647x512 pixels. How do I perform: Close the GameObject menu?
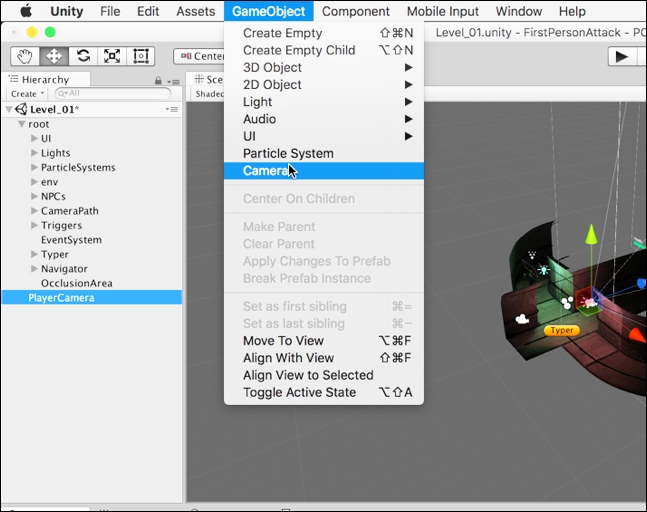(269, 11)
